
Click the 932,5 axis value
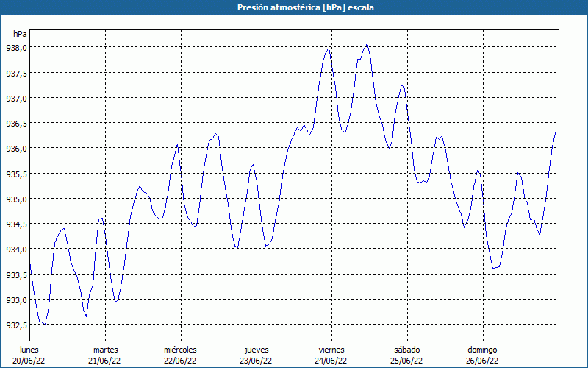coord(16,325)
